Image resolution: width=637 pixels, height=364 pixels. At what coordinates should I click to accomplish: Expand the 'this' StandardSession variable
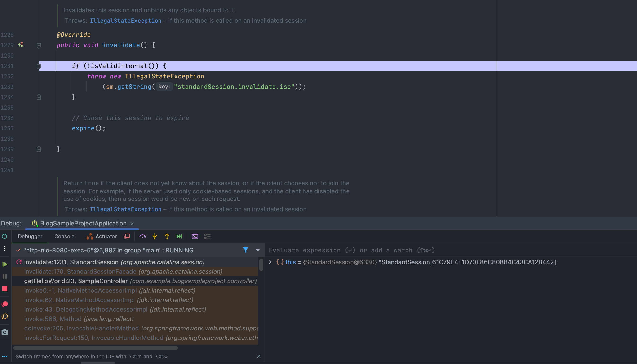(270, 262)
